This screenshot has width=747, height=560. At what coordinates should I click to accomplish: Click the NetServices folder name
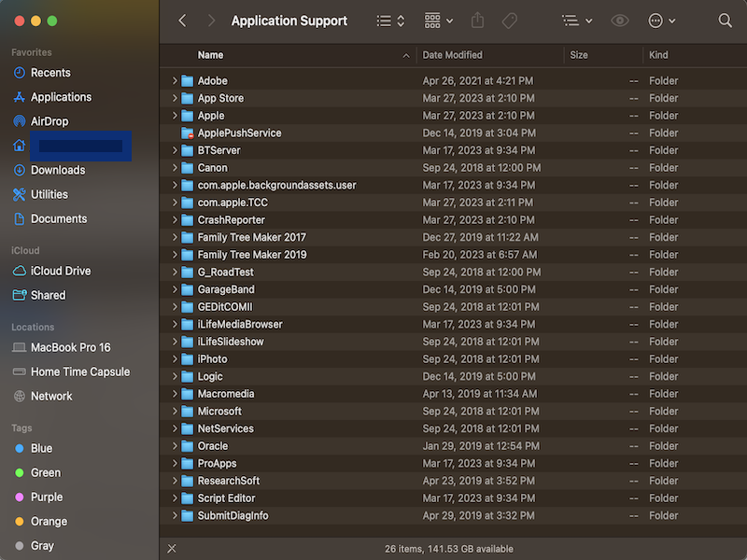pos(226,428)
